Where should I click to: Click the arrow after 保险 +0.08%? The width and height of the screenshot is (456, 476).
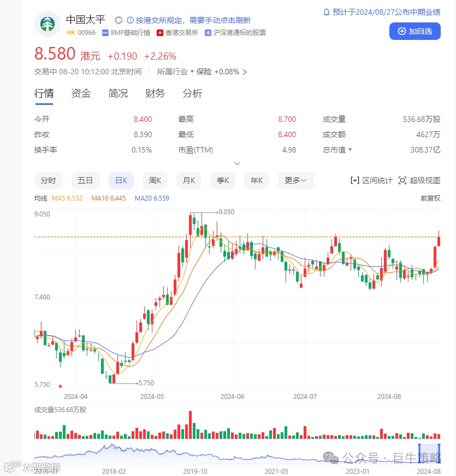245,72
